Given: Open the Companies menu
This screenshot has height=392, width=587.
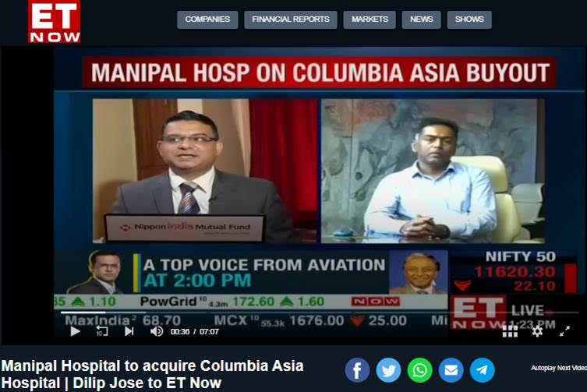Looking at the screenshot, I should [207, 19].
